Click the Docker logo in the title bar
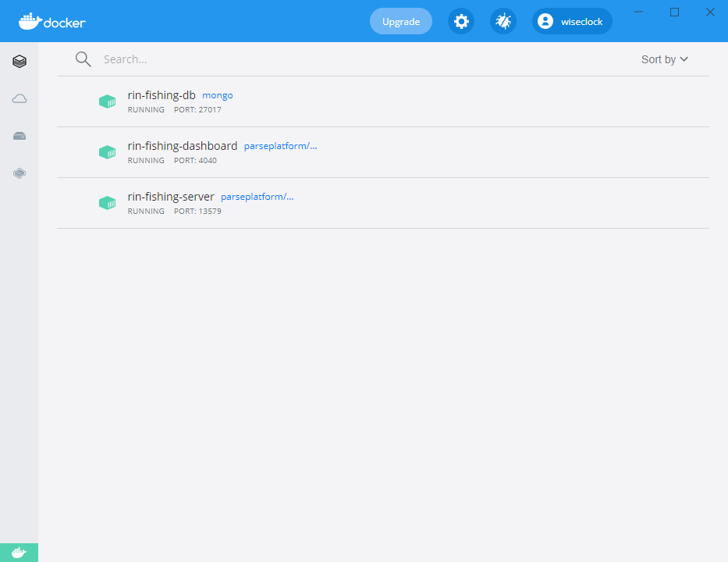The image size is (728, 562). [52, 22]
